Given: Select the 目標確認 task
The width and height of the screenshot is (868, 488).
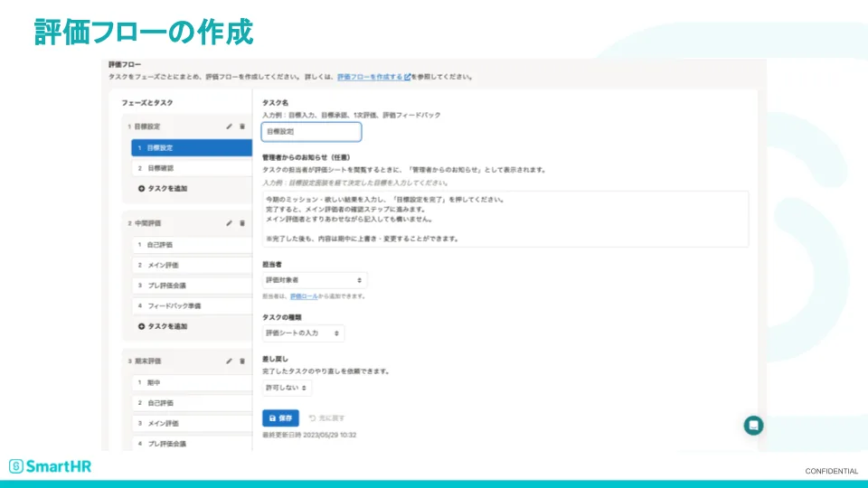Looking at the screenshot, I should coord(192,168).
